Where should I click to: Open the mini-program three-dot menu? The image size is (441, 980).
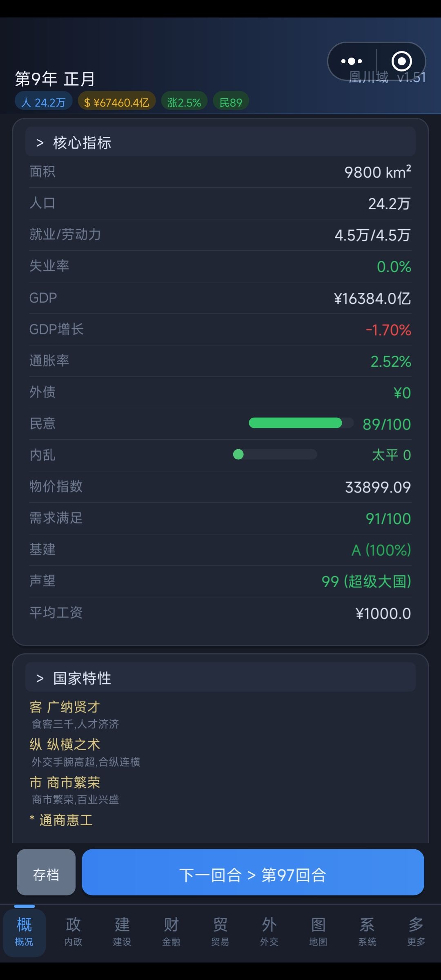point(352,62)
